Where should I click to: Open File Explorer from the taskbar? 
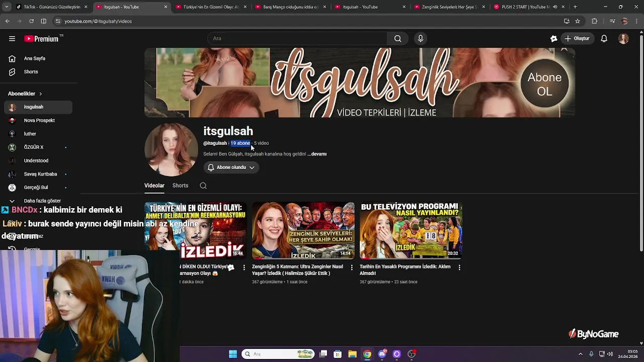(352, 354)
